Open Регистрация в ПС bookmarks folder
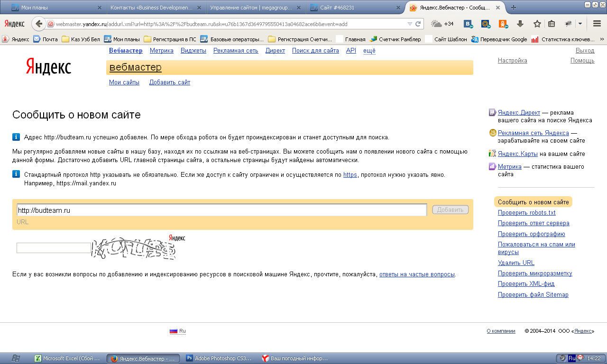This screenshot has width=607, height=364. [170, 39]
